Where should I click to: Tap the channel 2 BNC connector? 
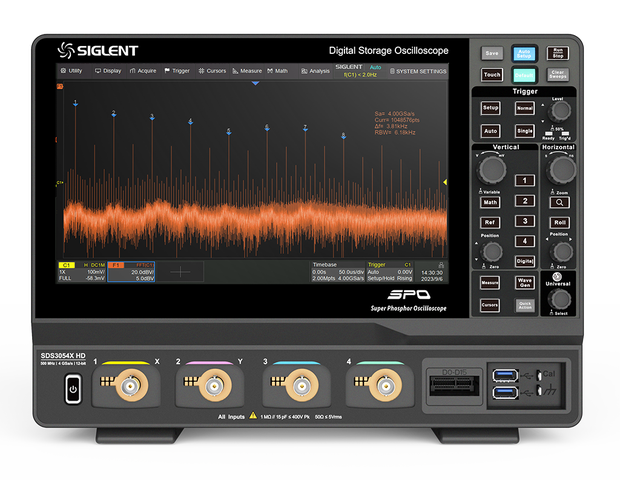215,385
